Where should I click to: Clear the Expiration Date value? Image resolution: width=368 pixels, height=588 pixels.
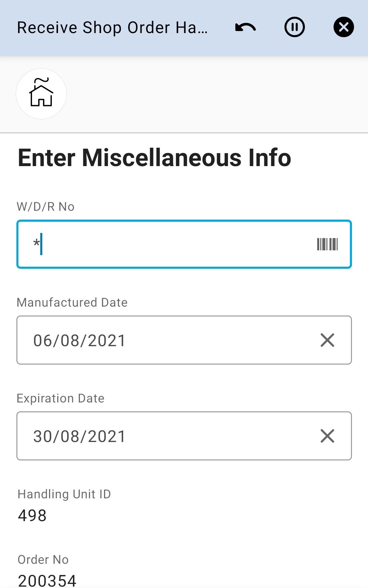(327, 436)
